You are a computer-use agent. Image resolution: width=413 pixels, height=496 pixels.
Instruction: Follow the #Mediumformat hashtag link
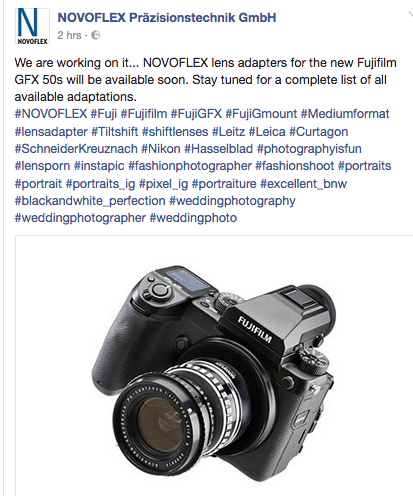coord(345,114)
